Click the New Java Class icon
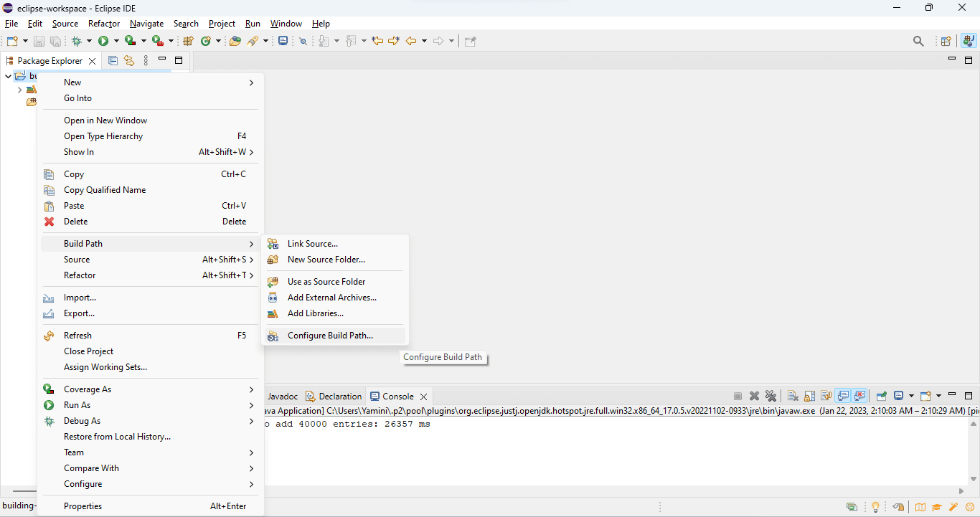 click(205, 41)
